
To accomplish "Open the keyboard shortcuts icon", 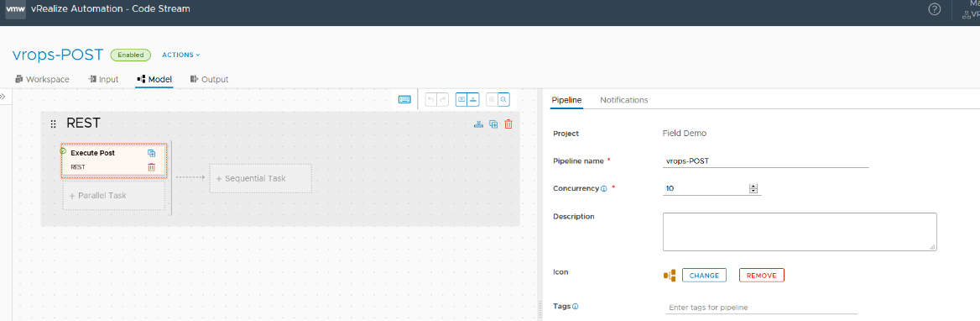I will pos(404,99).
